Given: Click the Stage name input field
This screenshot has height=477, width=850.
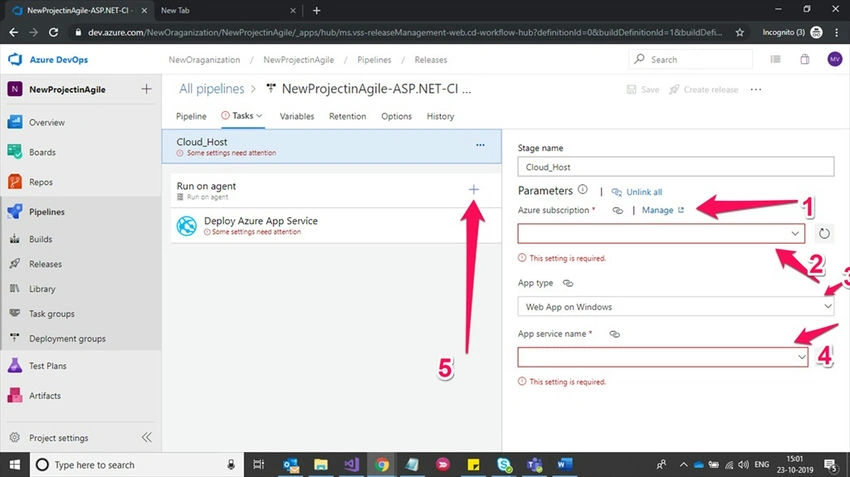Looking at the screenshot, I should [675, 167].
